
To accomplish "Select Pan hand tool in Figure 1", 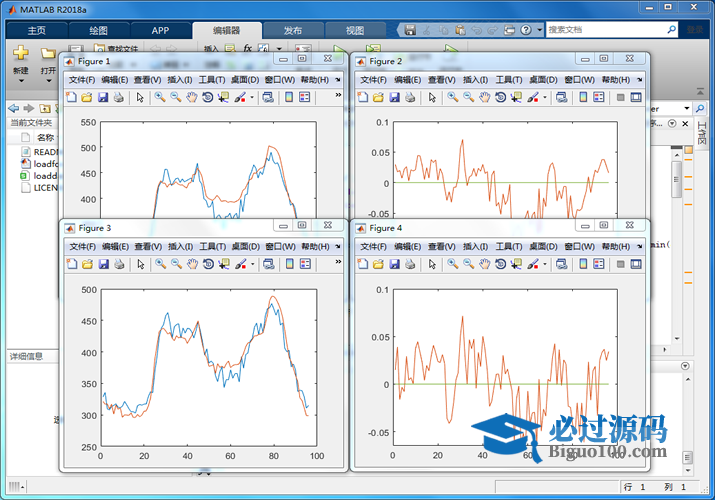I will [192, 97].
